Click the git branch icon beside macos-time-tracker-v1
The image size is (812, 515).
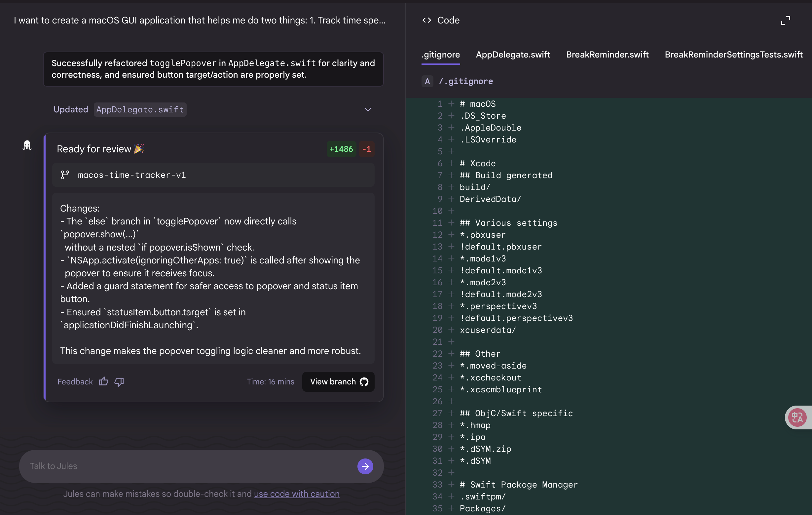[65, 175]
